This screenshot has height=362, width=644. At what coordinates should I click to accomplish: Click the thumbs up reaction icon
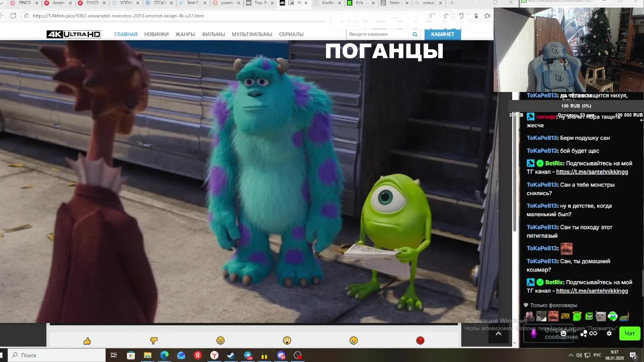click(x=87, y=341)
